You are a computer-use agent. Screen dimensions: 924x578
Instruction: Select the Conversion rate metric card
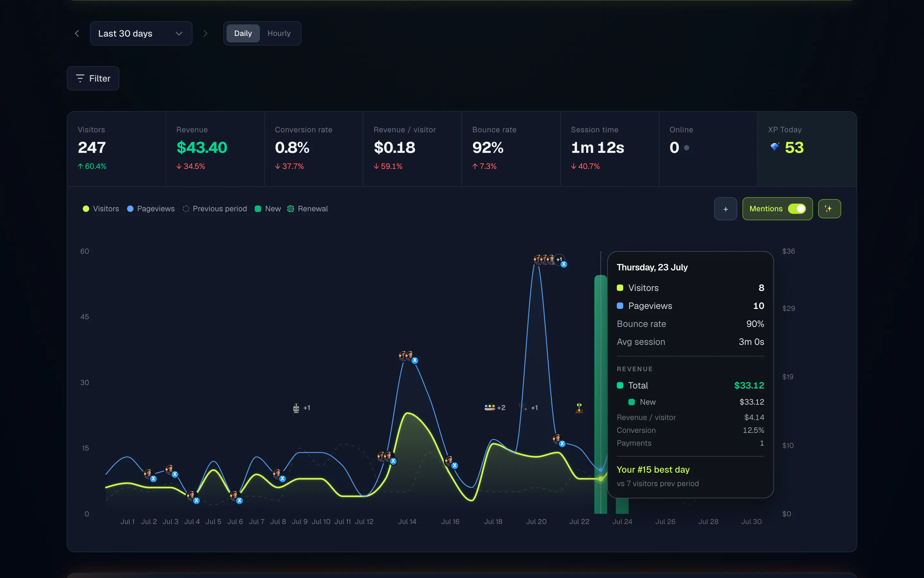pyautogui.click(x=313, y=149)
